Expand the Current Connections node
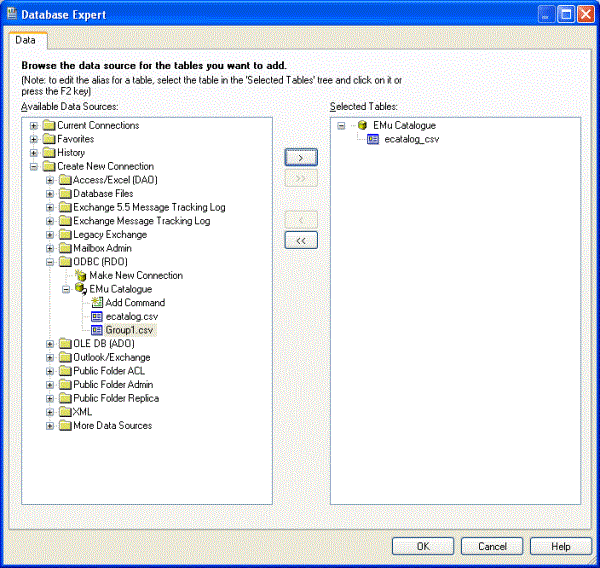 34,125
